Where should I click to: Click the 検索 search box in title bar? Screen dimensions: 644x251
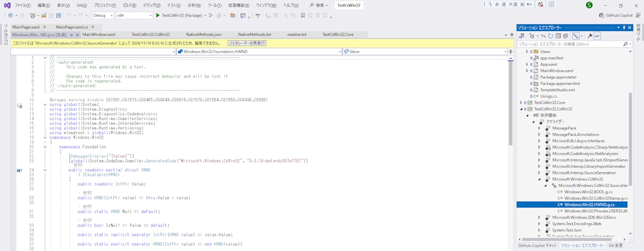pos(319,5)
